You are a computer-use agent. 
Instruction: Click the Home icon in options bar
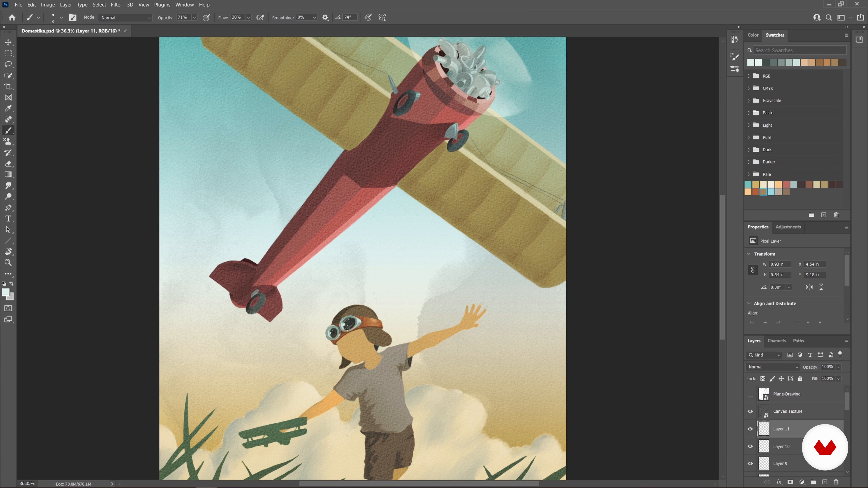pyautogui.click(x=12, y=18)
